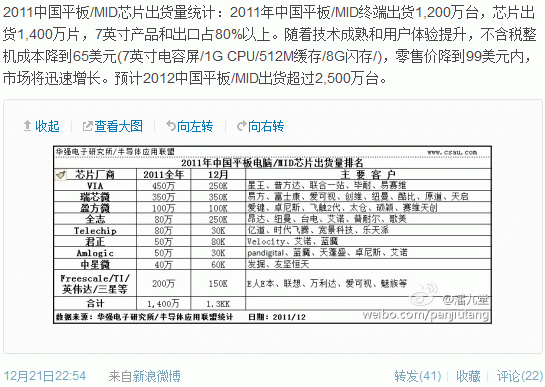Screen dimensions: 545x387
Task: Select the 向右转 rotate-right text
Action: click(x=266, y=126)
